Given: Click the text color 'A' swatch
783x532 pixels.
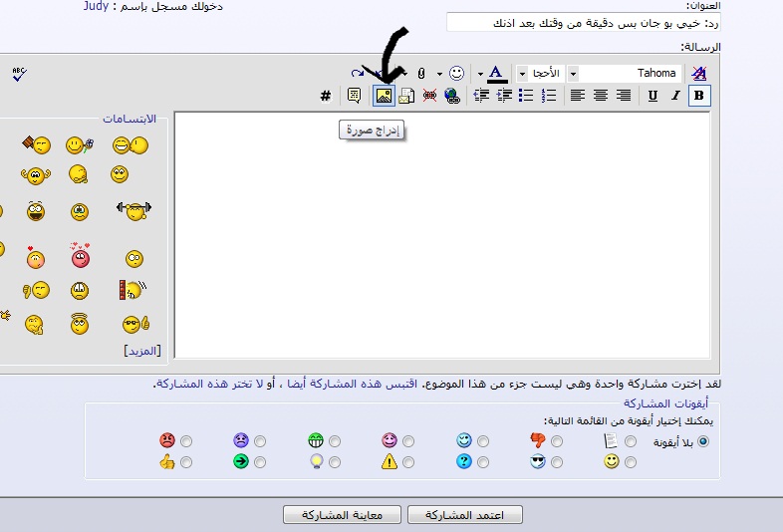Looking at the screenshot, I should (x=497, y=74).
